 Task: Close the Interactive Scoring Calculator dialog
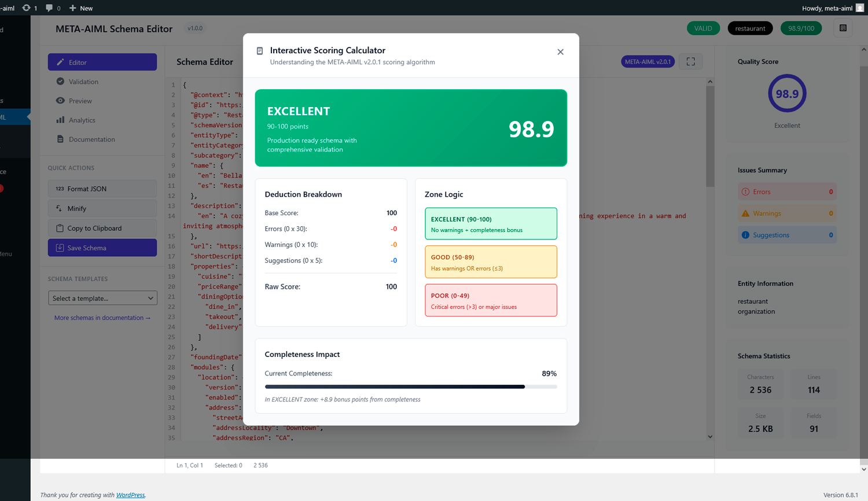pos(560,52)
